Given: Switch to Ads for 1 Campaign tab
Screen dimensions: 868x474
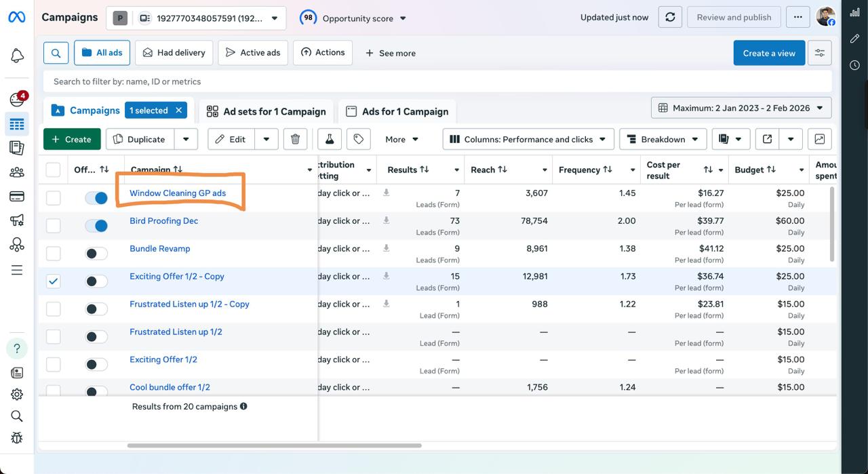Looking at the screenshot, I should 397,111.
